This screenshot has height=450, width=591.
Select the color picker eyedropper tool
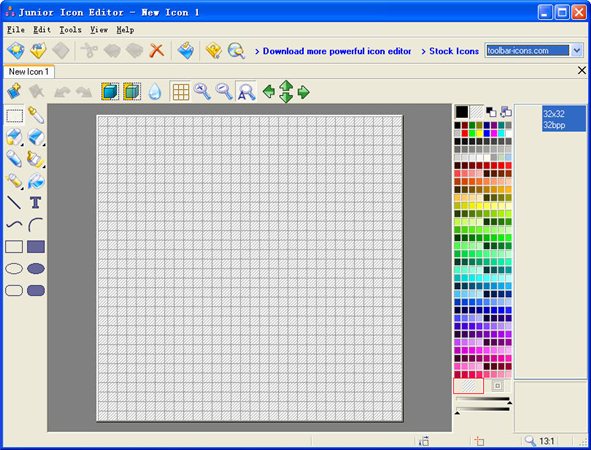click(x=36, y=115)
